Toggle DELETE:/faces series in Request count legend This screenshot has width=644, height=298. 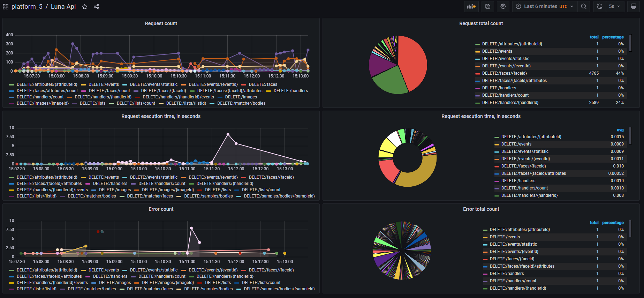click(263, 84)
